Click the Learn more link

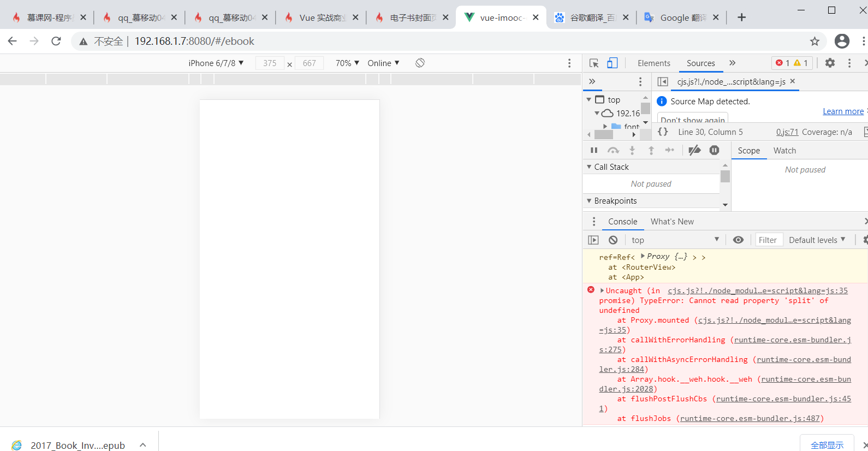click(843, 111)
